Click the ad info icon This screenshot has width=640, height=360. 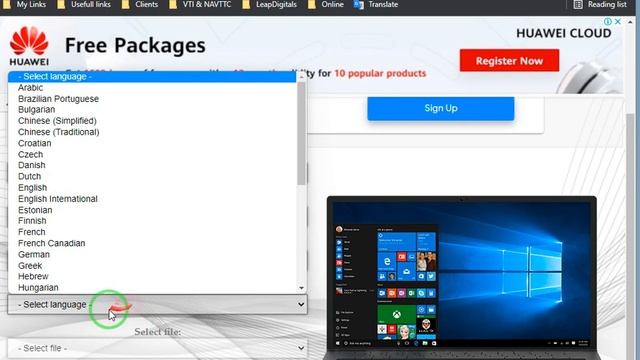pyautogui.click(x=607, y=22)
